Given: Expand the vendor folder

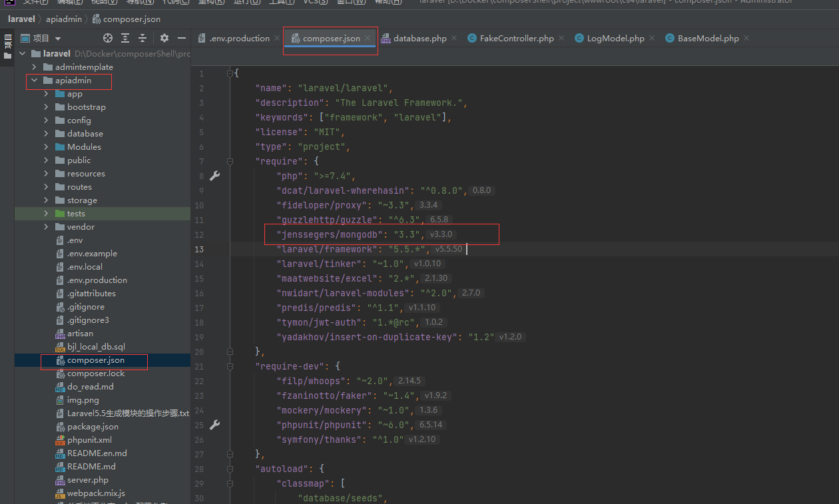Looking at the screenshot, I should coord(46,227).
